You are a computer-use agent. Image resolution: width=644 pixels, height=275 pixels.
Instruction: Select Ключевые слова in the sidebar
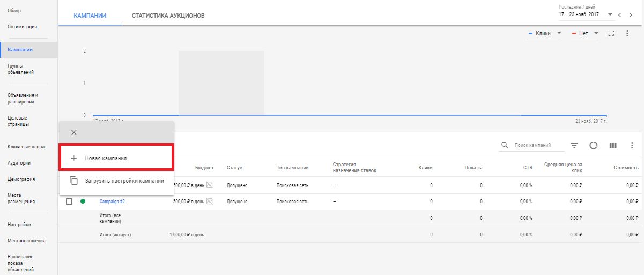(x=26, y=147)
